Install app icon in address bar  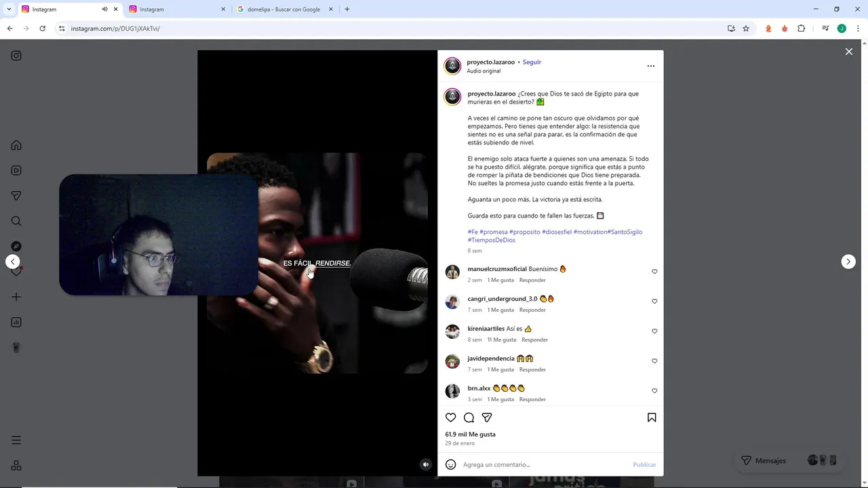[x=731, y=28]
